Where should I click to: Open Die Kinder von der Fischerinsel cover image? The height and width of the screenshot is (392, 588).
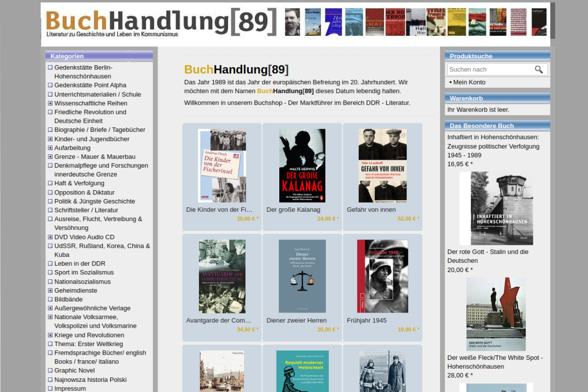[222, 165]
